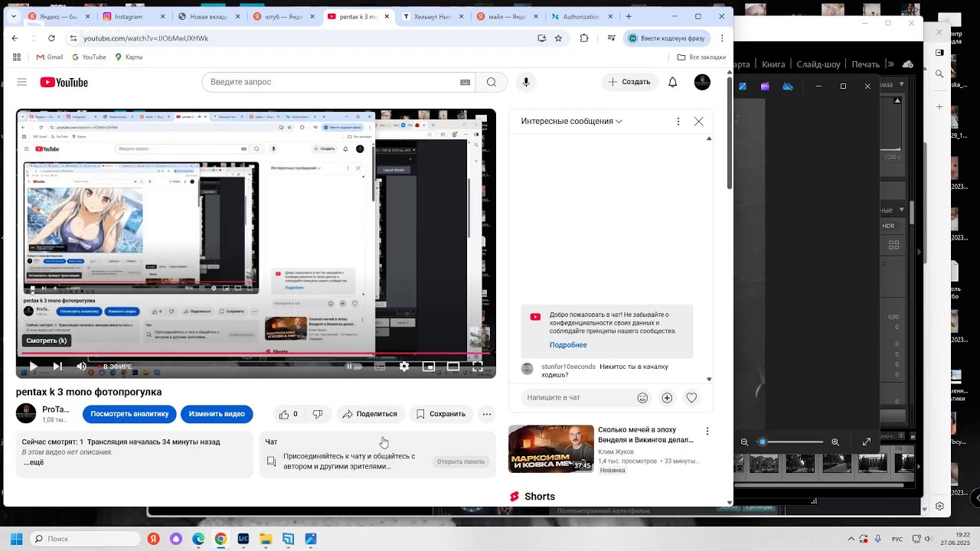
Task: Click the magnifier search button
Action: 492,82
